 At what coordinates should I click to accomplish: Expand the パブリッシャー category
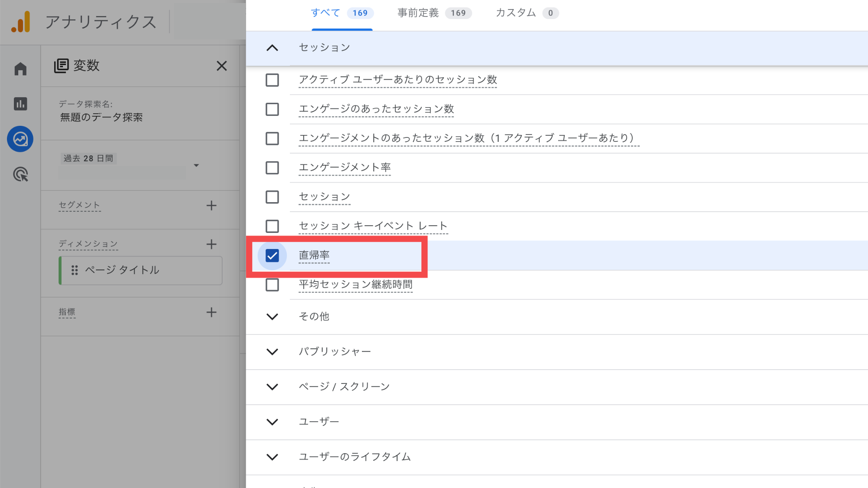coord(272,352)
